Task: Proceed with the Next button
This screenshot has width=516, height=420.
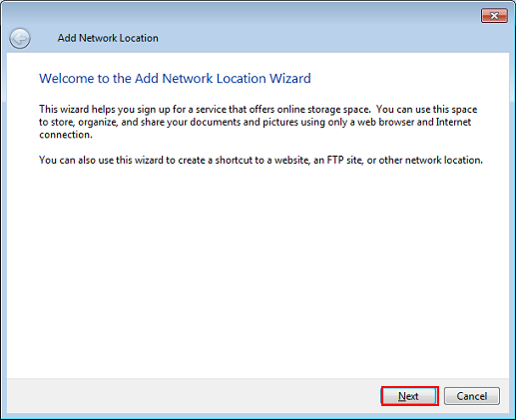Action: tap(409, 396)
